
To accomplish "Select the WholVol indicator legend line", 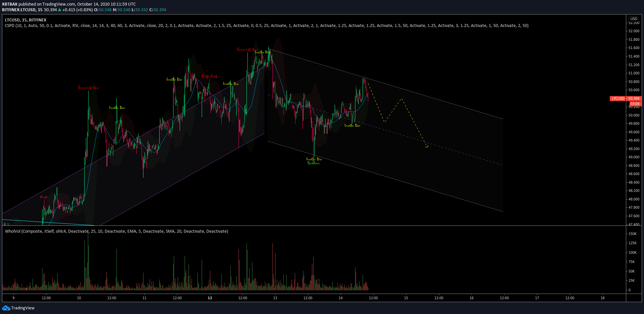I will (116, 231).
